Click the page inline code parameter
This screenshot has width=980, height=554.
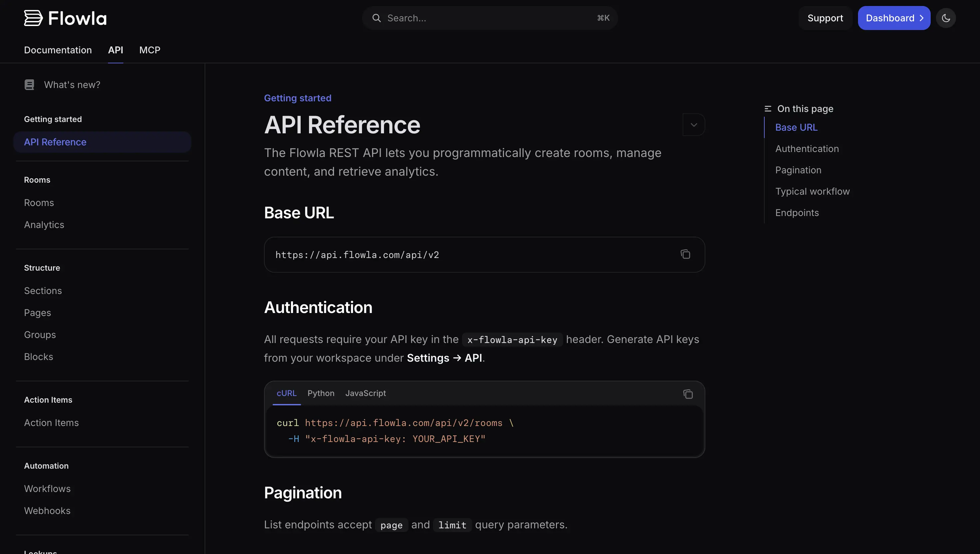[x=391, y=525]
